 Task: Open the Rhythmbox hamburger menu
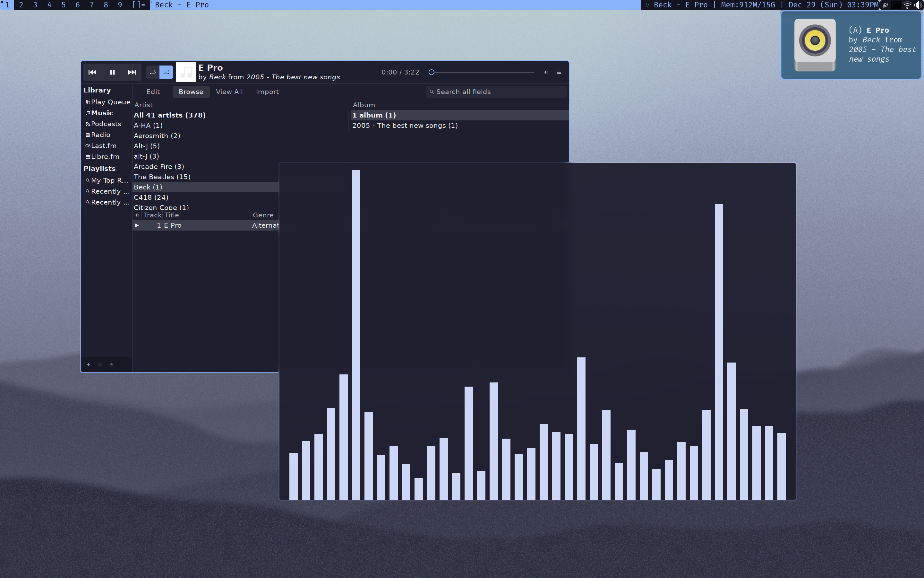[559, 72]
